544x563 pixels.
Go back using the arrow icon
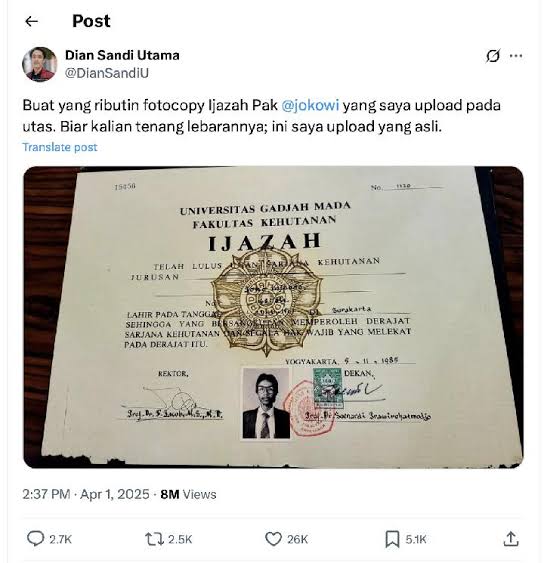32,22
